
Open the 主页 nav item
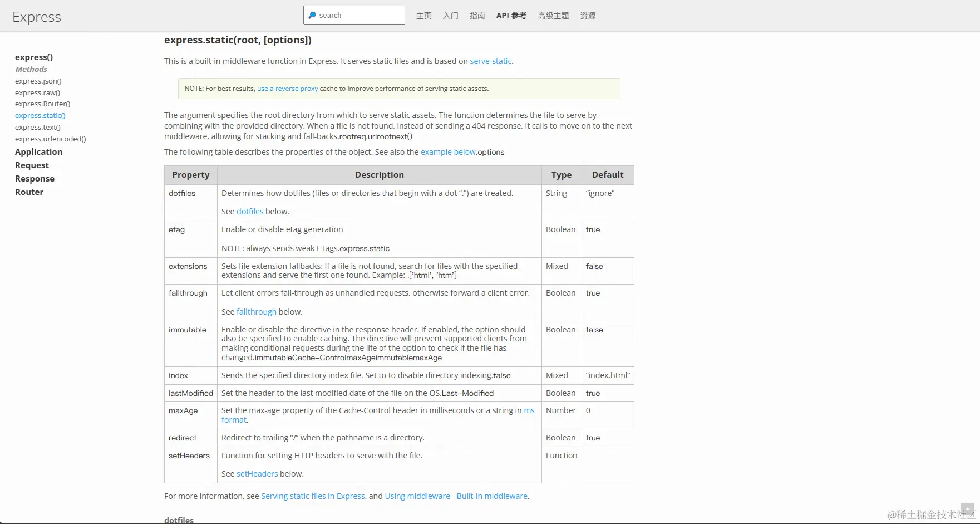(424, 16)
